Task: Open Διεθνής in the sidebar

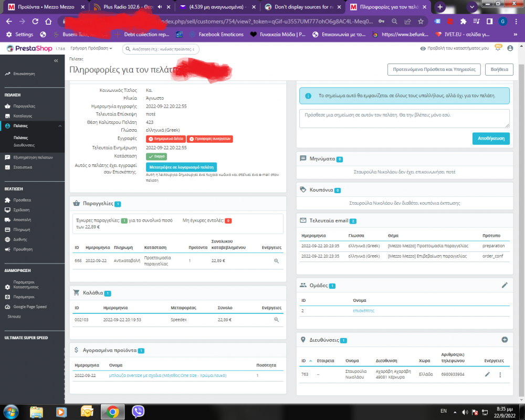Action: click(20, 239)
